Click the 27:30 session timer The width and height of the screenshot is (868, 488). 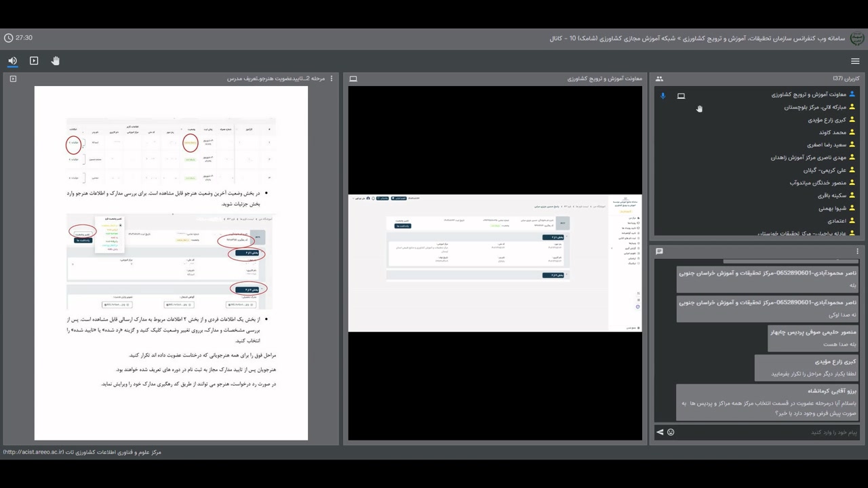tap(24, 38)
